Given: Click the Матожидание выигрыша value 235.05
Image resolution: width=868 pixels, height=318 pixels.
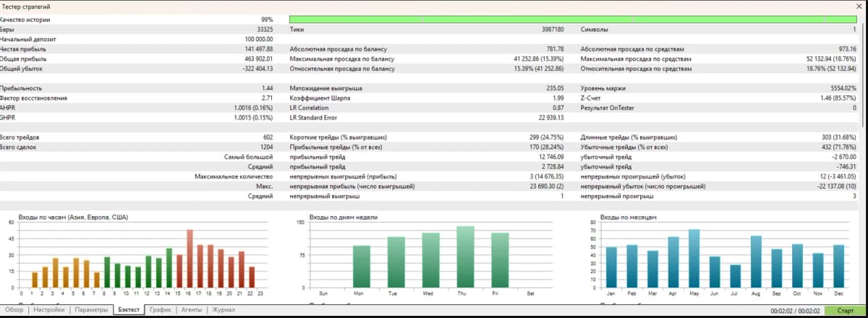Looking at the screenshot, I should tap(556, 88).
